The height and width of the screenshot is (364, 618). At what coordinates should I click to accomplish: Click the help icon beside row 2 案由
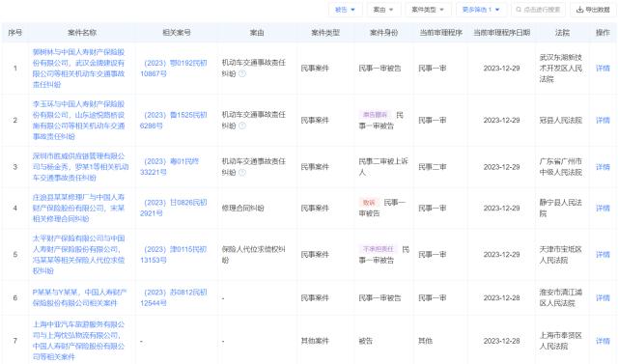[x=242, y=126]
